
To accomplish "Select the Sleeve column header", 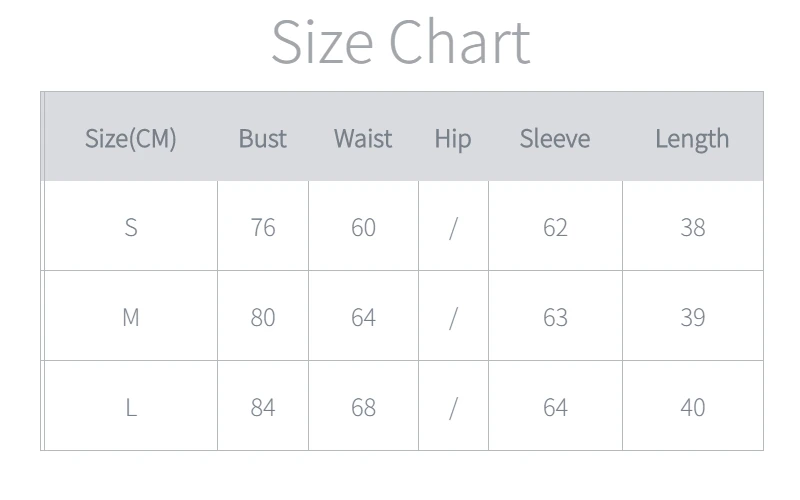I will (555, 138).
